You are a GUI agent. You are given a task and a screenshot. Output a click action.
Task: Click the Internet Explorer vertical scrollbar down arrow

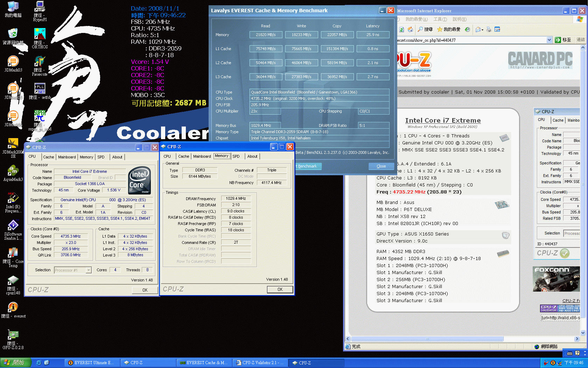pyautogui.click(x=583, y=333)
